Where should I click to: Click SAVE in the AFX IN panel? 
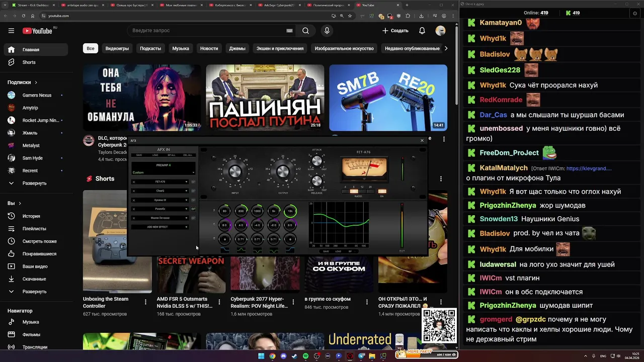pos(139,155)
